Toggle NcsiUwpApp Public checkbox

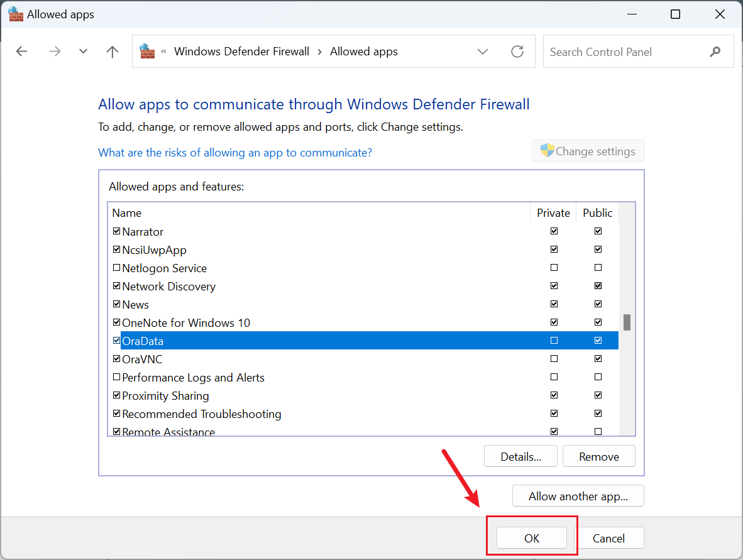point(598,250)
